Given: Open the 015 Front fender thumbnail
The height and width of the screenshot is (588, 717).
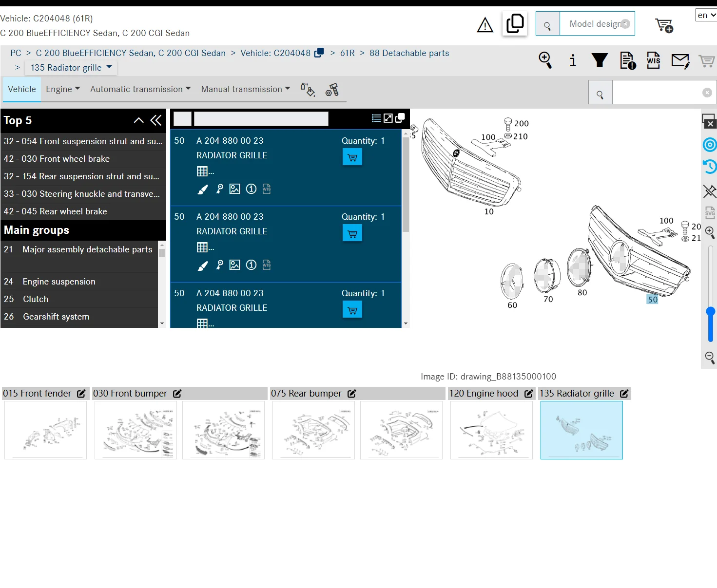Looking at the screenshot, I should coord(46,430).
